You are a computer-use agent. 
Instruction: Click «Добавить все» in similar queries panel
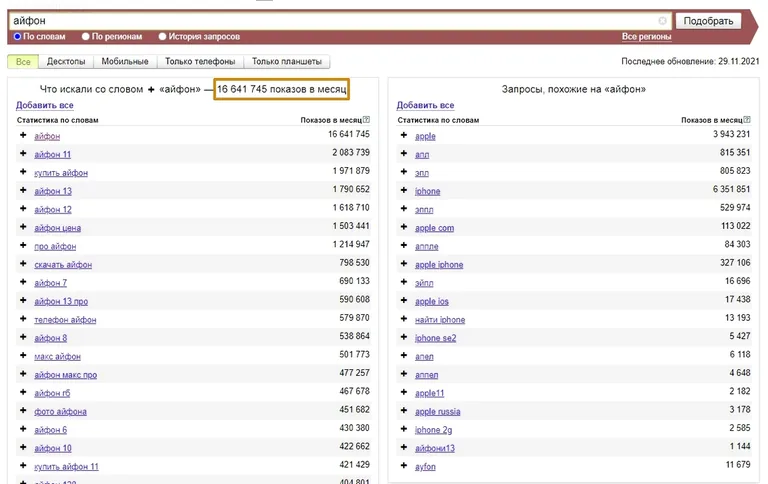[425, 105]
